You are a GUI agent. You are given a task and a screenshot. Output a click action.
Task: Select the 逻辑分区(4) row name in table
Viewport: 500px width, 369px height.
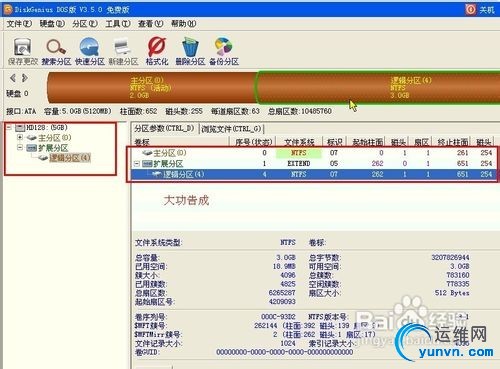click(183, 174)
